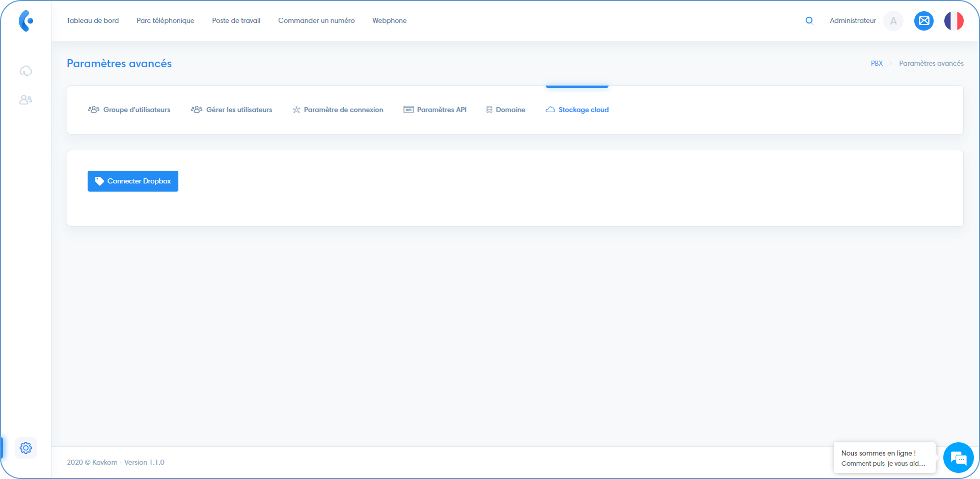The image size is (980, 479).
Task: Click the 'Nous sommes en ligne' chat popup
Action: [884, 458]
